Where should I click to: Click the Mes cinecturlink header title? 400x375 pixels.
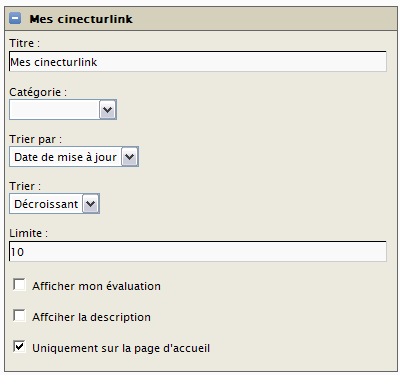81,19
